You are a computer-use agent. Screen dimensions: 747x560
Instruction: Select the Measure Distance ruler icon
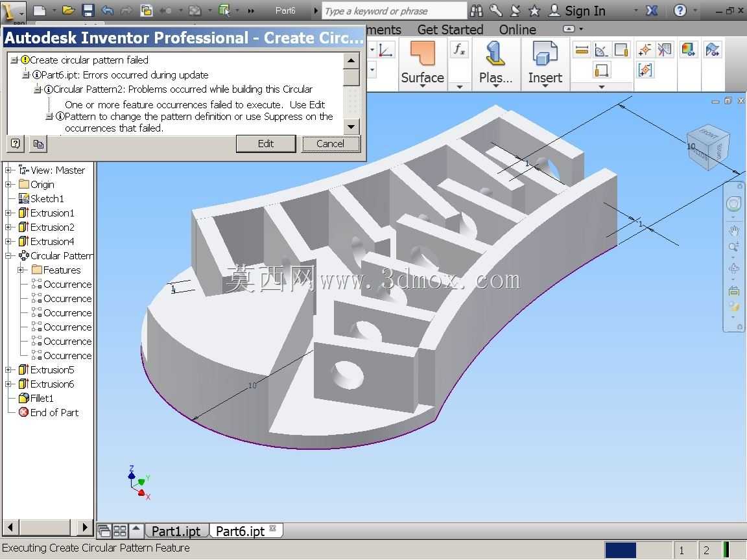click(x=582, y=49)
